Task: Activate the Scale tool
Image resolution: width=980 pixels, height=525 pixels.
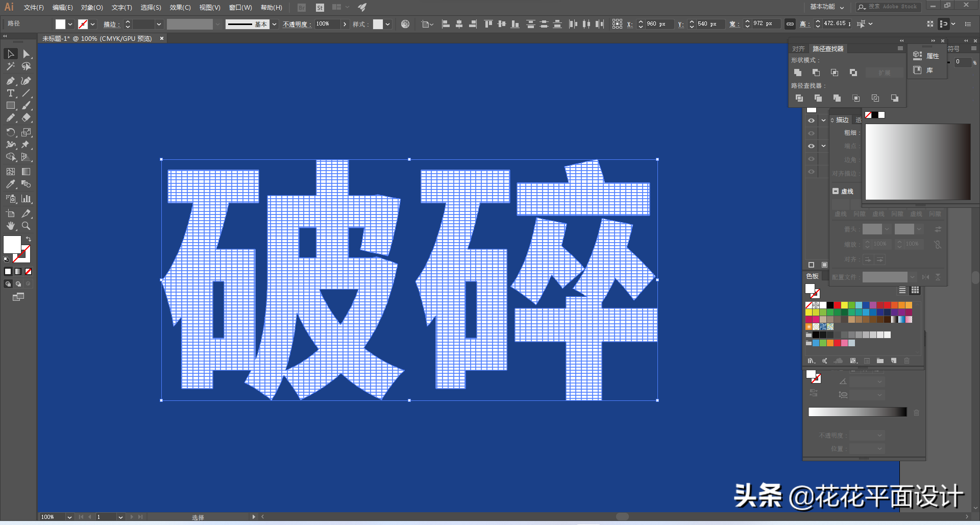Action: [x=26, y=132]
